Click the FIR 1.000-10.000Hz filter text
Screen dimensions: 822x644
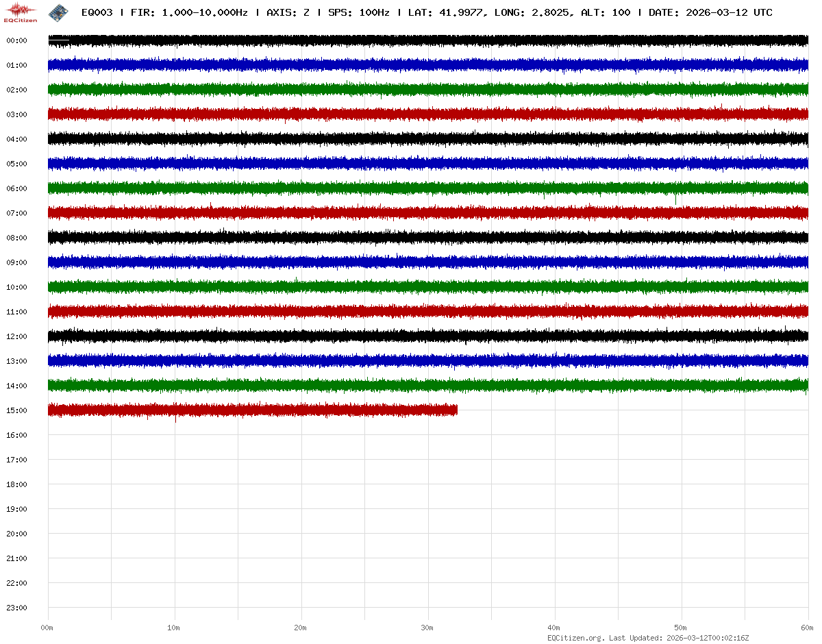click(x=189, y=13)
